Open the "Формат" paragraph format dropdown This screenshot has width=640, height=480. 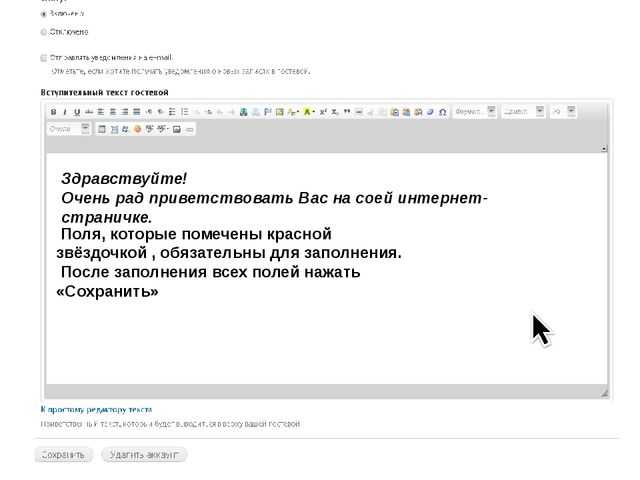tap(472, 112)
